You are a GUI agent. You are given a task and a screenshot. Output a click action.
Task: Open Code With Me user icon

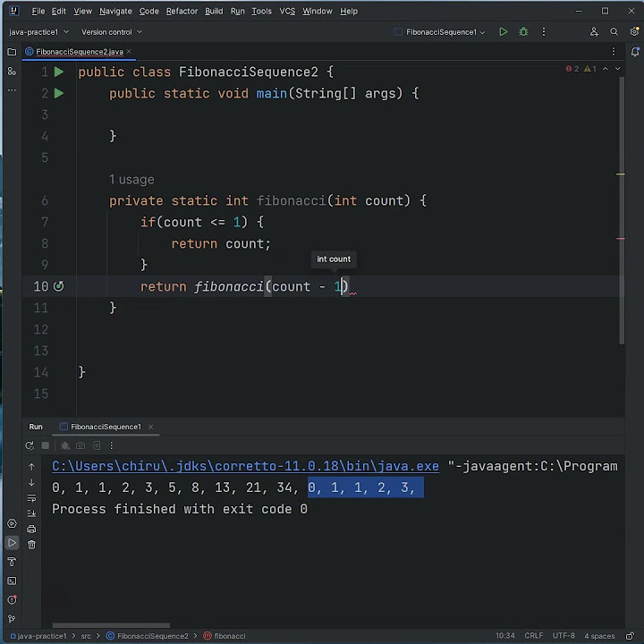click(x=594, y=32)
